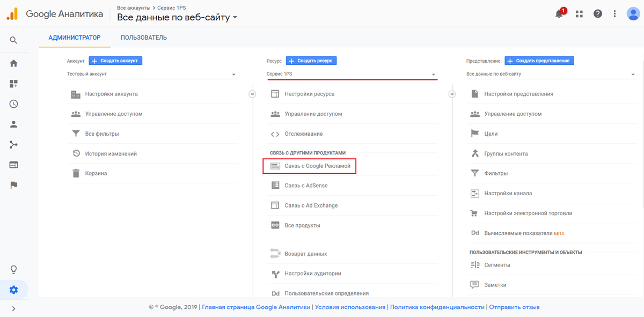Switch to the АДМИНИСТРАТОР tab

[x=75, y=38]
